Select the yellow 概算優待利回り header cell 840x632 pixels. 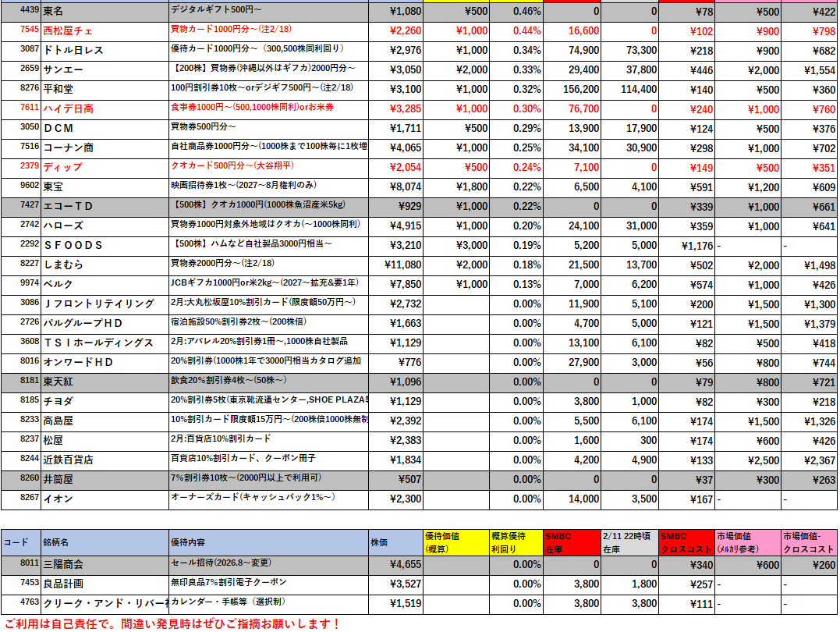516,542
